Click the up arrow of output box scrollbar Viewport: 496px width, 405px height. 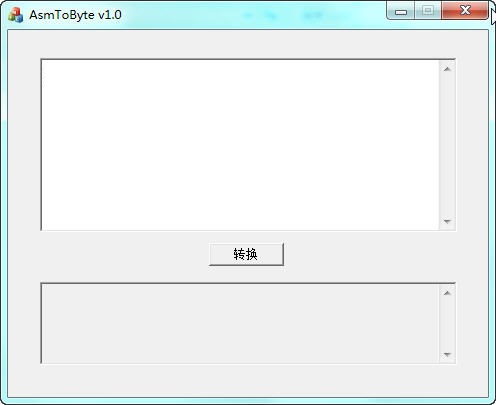point(447,293)
